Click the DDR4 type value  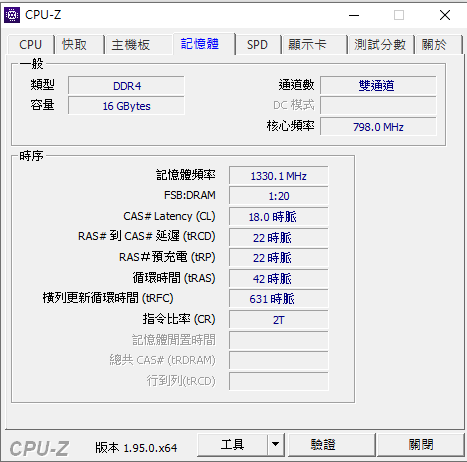click(126, 86)
